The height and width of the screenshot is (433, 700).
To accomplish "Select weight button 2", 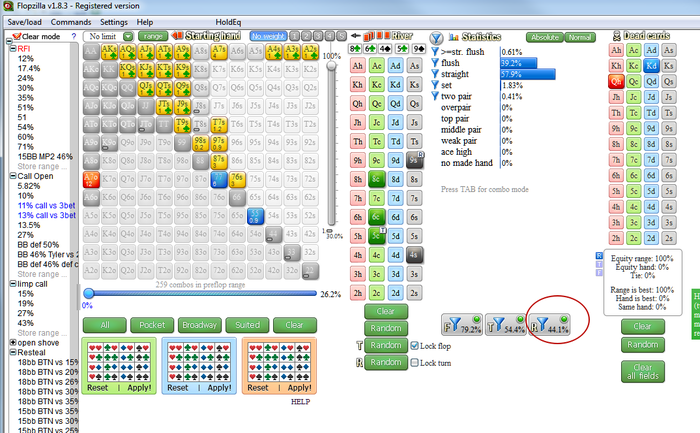I will point(306,36).
